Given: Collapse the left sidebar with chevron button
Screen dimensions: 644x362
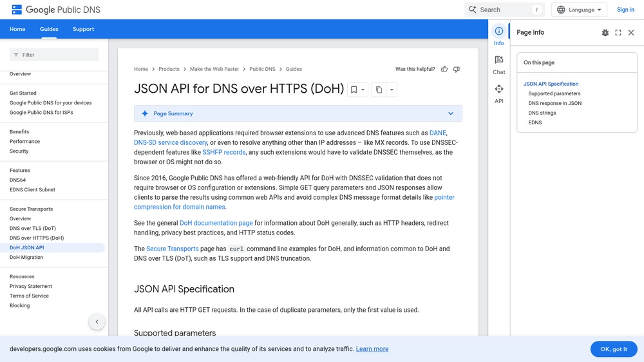Looking at the screenshot, I should click(97, 321).
